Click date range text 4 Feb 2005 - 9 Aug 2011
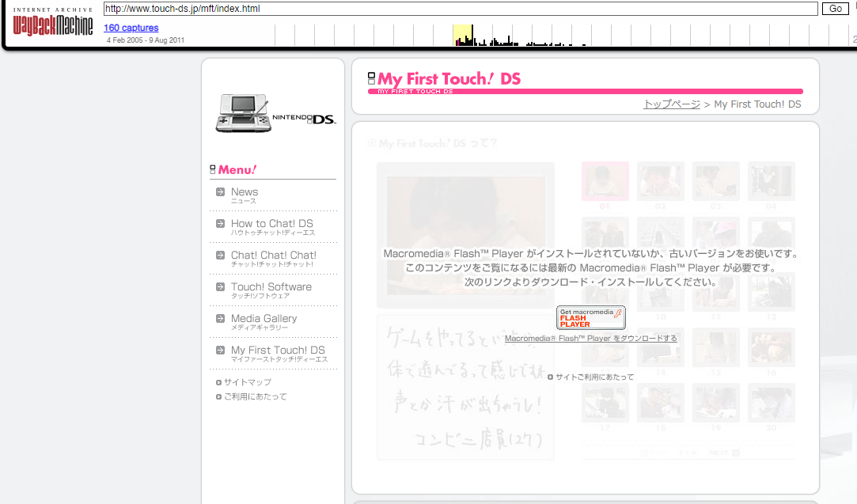 pos(146,40)
